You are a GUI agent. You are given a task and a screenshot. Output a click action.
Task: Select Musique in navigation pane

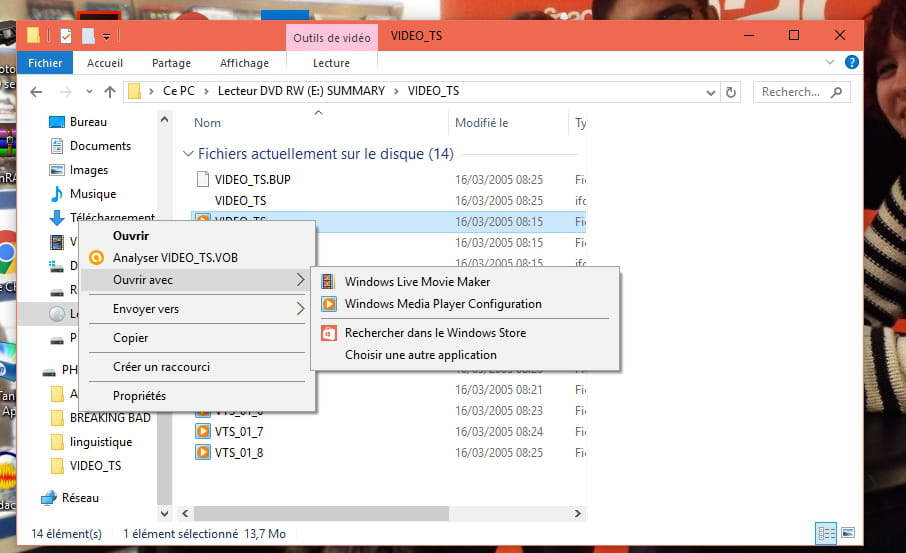pos(92,194)
